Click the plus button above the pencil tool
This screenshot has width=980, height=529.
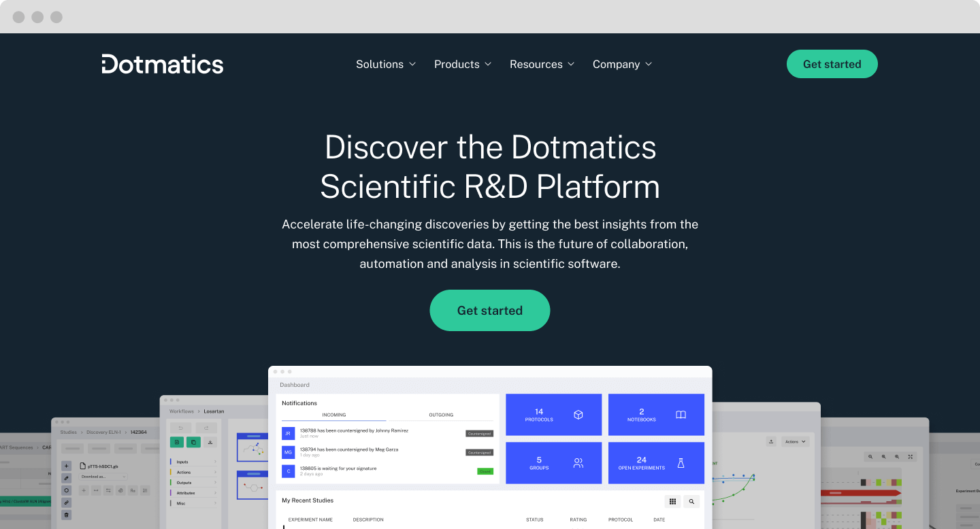click(x=66, y=466)
